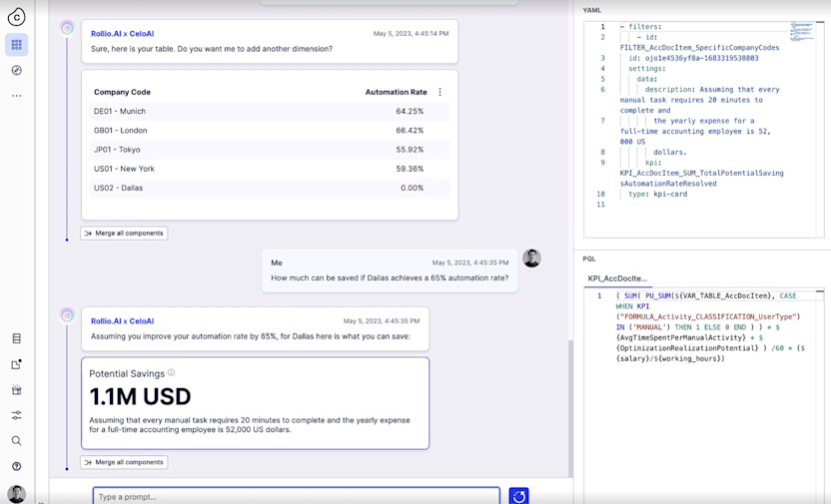Click the type: kpi-card YAML line
The width and height of the screenshot is (831, 504).
(657, 194)
